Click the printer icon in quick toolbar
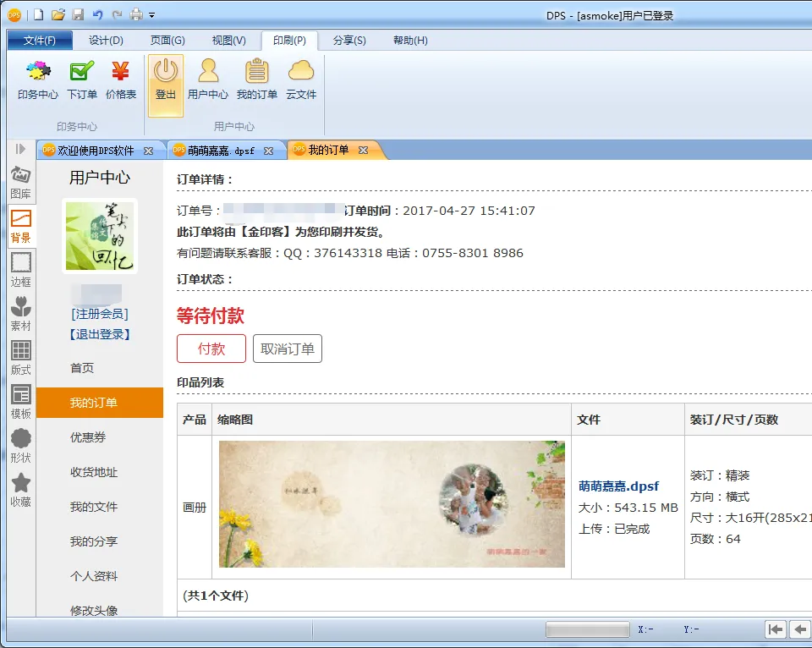 click(x=136, y=14)
